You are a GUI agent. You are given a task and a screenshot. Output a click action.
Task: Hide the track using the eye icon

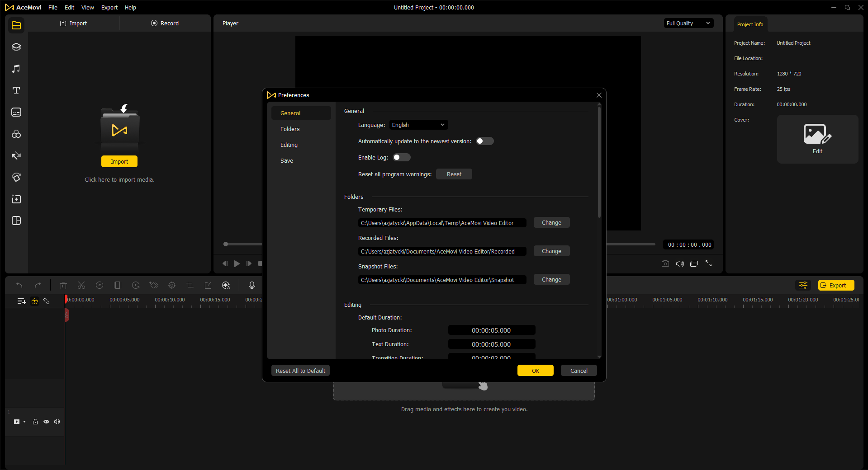(46, 422)
